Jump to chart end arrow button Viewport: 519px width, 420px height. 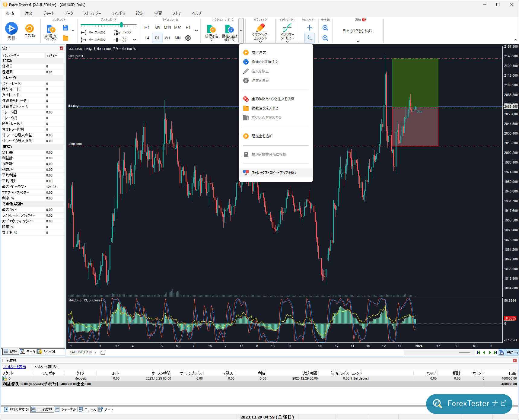tap(495, 352)
